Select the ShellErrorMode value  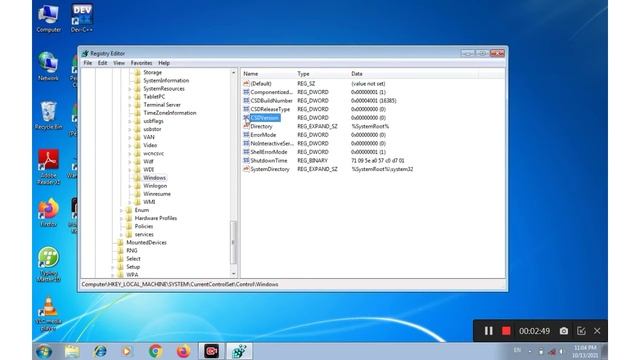(269, 152)
